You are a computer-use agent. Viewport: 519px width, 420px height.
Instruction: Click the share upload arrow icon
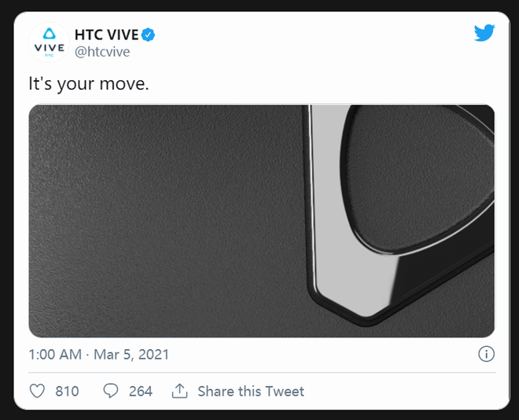point(180,391)
